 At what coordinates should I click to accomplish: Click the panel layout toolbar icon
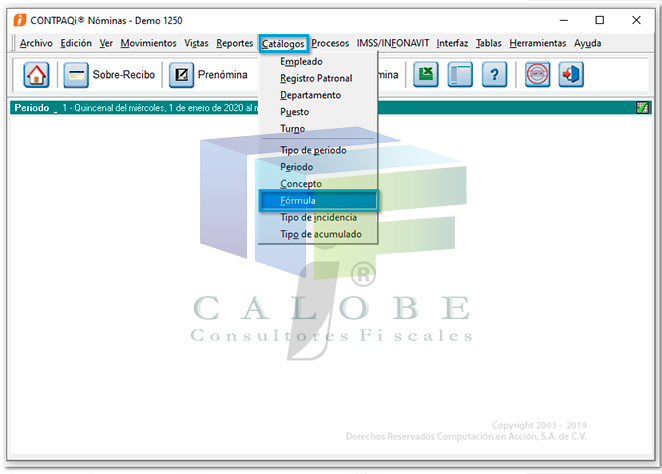(460, 74)
